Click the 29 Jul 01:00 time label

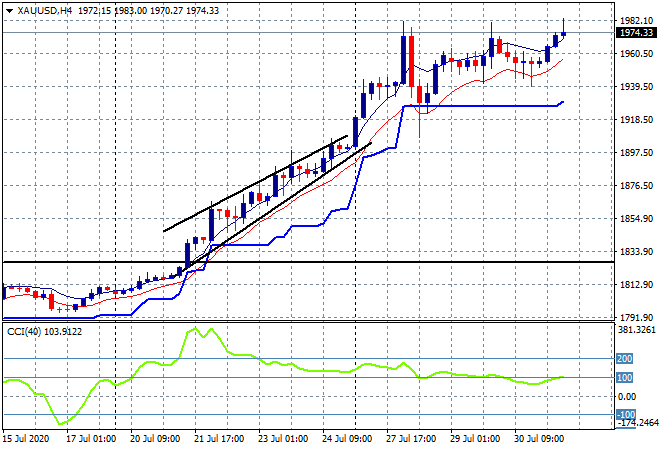click(x=475, y=439)
